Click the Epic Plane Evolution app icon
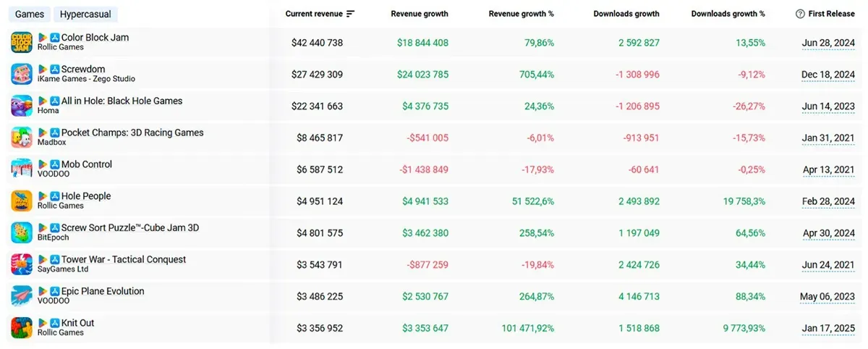The image size is (868, 349). [22, 296]
